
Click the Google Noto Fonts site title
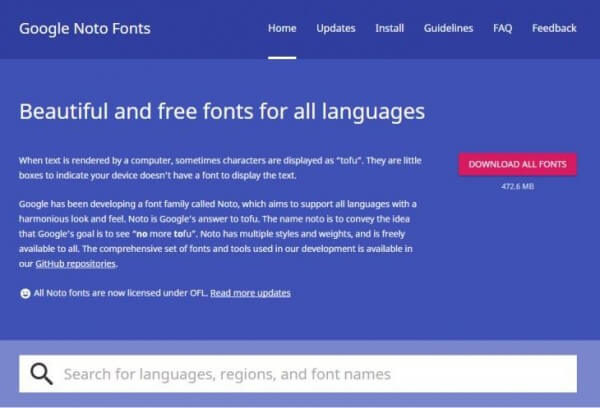click(x=85, y=29)
